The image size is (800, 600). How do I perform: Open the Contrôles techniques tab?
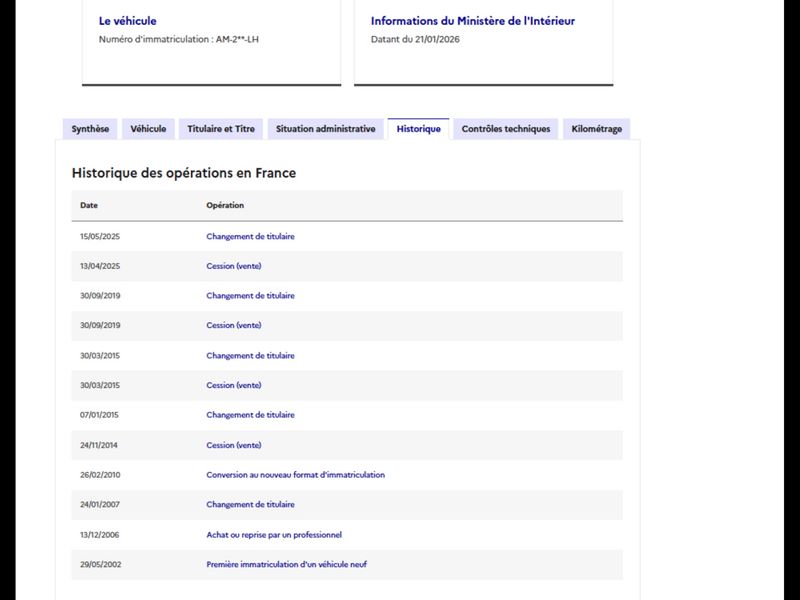[506, 129]
